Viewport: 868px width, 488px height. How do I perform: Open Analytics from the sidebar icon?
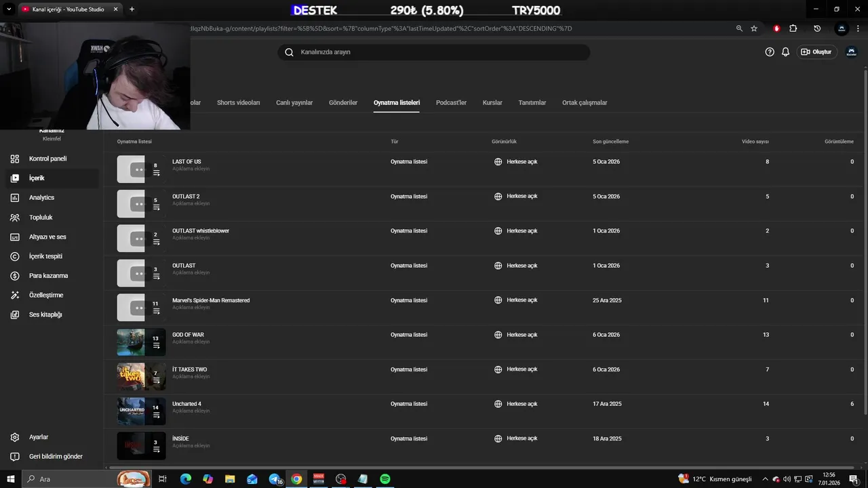15,198
